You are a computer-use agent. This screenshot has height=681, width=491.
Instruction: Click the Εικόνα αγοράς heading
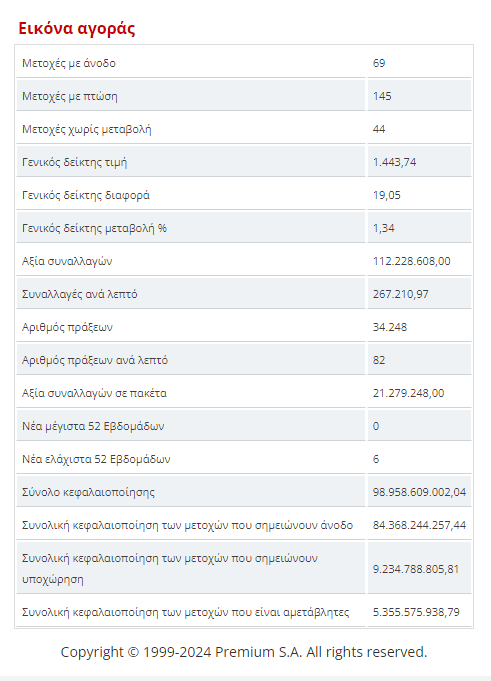point(76,28)
